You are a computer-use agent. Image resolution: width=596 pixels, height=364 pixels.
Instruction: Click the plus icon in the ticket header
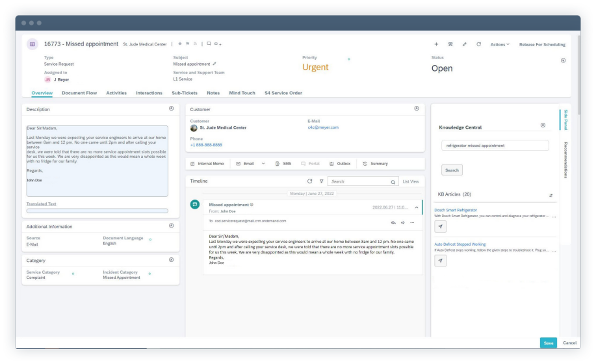click(436, 45)
